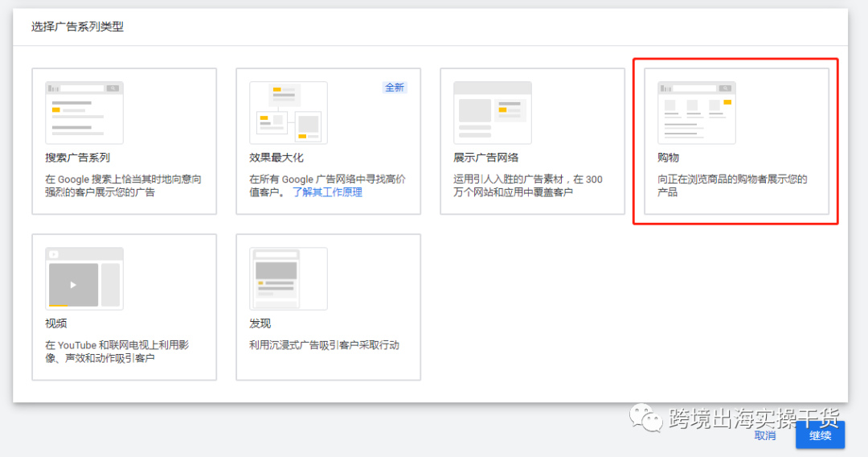Click the 购物 title text
Screen dimensions: 868x457
pos(668,158)
